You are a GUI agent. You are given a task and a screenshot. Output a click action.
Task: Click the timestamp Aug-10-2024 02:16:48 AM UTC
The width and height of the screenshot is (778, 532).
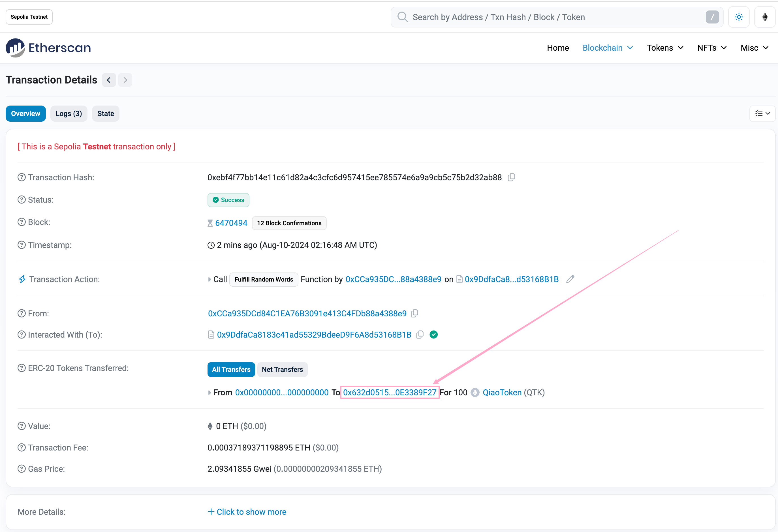[x=318, y=245]
